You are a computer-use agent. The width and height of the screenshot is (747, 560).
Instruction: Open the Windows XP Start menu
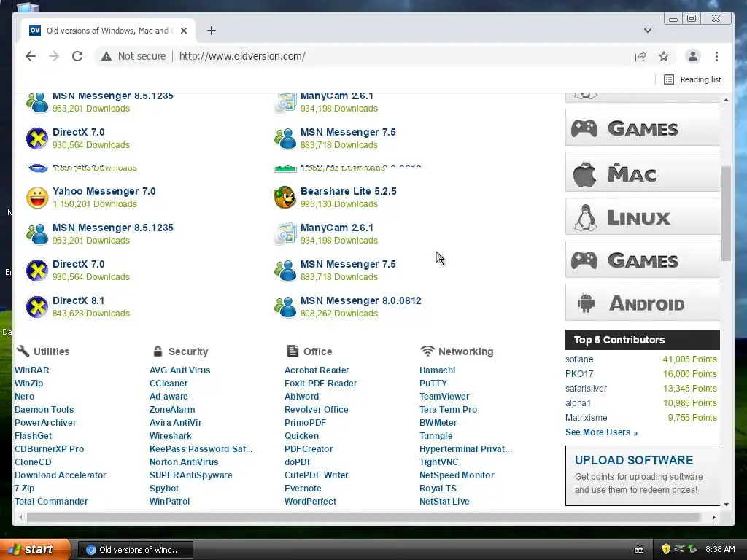35,550
